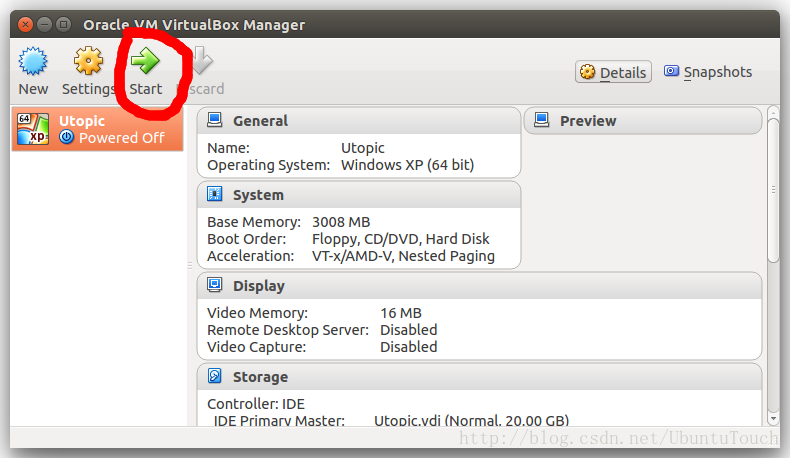
Task: Click the grayed Discard arrow icon
Action: [201, 62]
